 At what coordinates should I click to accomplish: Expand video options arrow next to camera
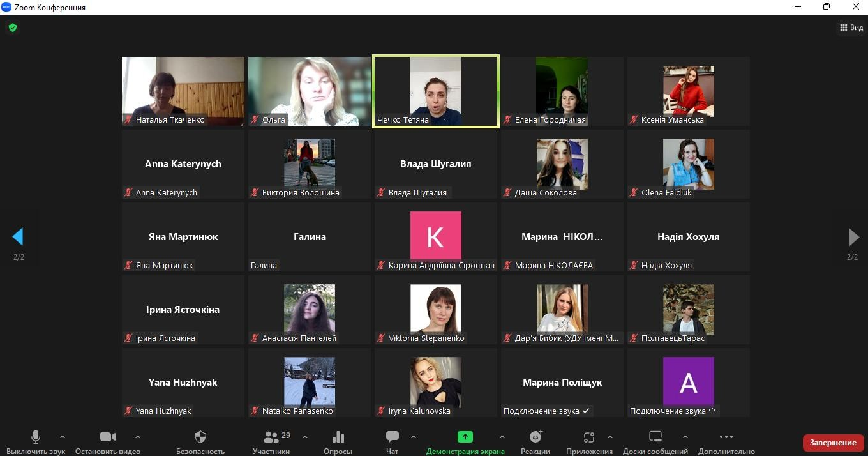tap(137, 437)
